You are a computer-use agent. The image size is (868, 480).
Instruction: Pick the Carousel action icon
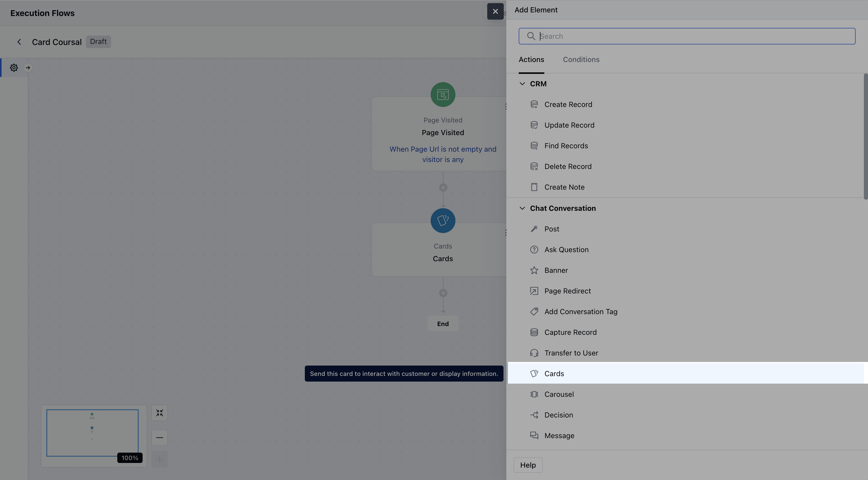[534, 394]
